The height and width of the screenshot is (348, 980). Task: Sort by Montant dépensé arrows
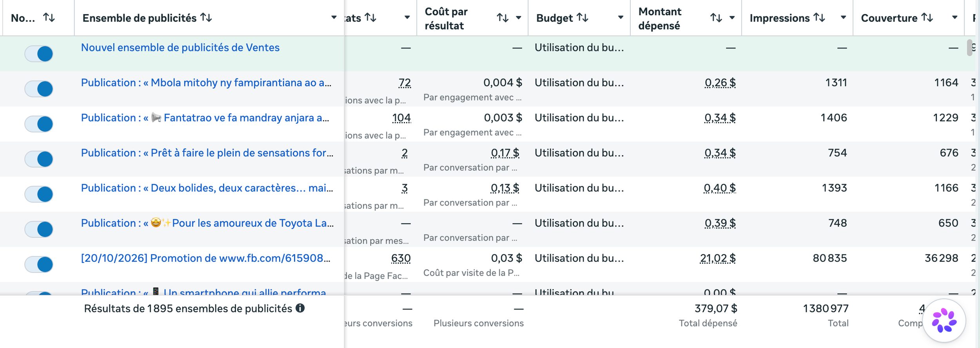tap(716, 18)
